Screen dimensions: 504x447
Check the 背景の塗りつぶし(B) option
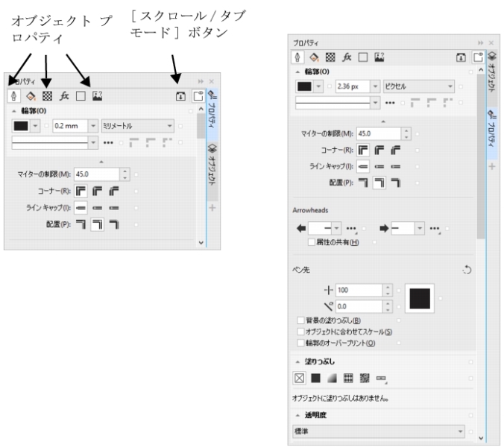pyautogui.click(x=300, y=321)
